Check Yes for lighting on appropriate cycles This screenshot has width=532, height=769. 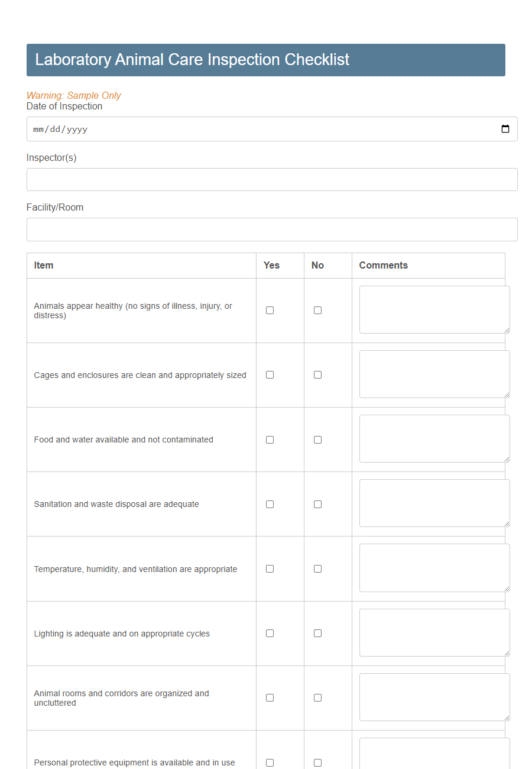270,633
